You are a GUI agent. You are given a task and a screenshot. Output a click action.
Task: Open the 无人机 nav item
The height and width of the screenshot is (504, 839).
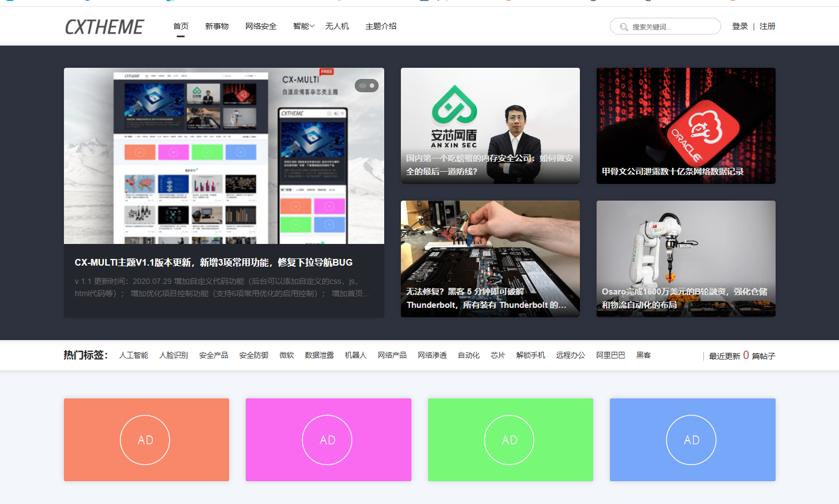337,26
